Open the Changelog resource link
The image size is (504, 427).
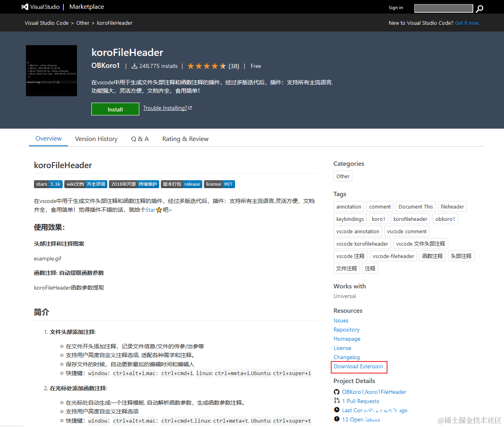coord(347,357)
